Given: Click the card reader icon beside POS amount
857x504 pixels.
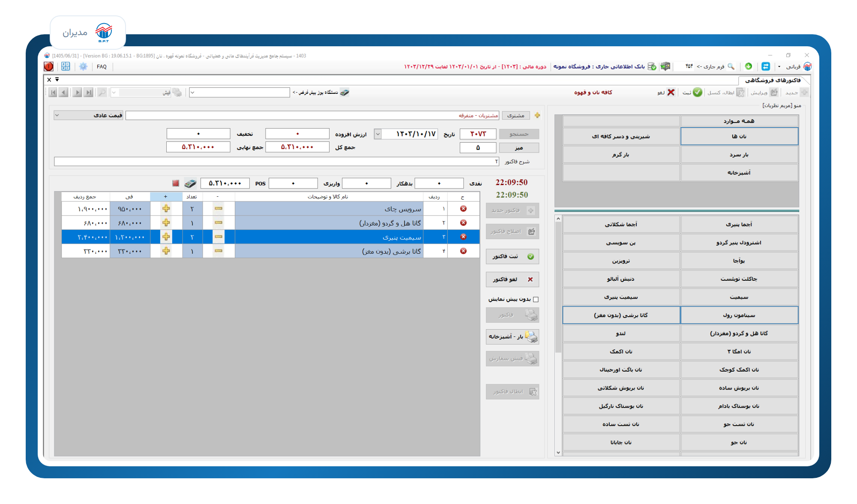Looking at the screenshot, I should (x=190, y=183).
